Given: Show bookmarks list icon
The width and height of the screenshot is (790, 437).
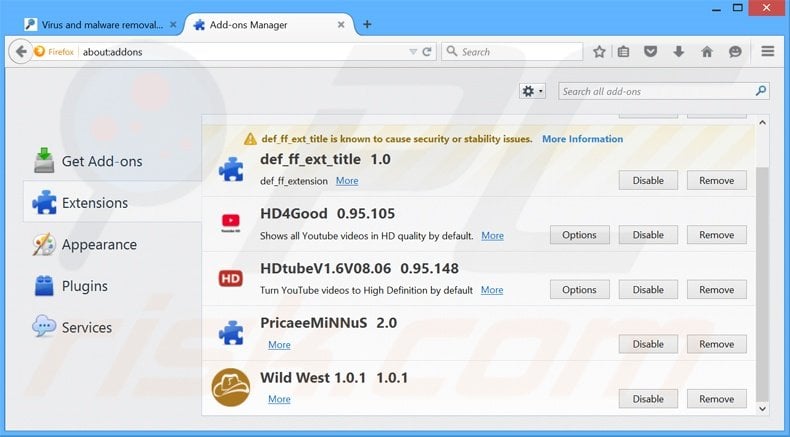Looking at the screenshot, I should (x=623, y=51).
